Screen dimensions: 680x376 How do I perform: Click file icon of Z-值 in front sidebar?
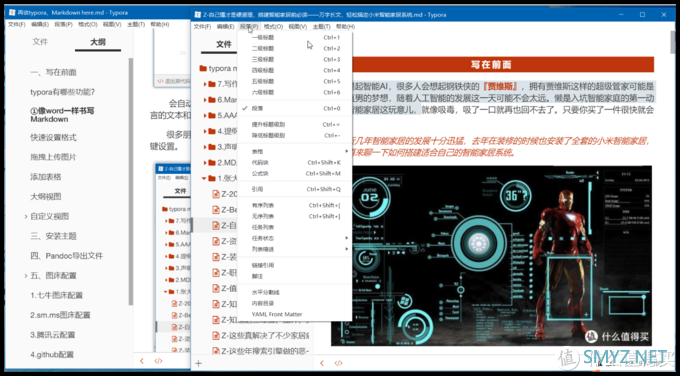point(216,288)
